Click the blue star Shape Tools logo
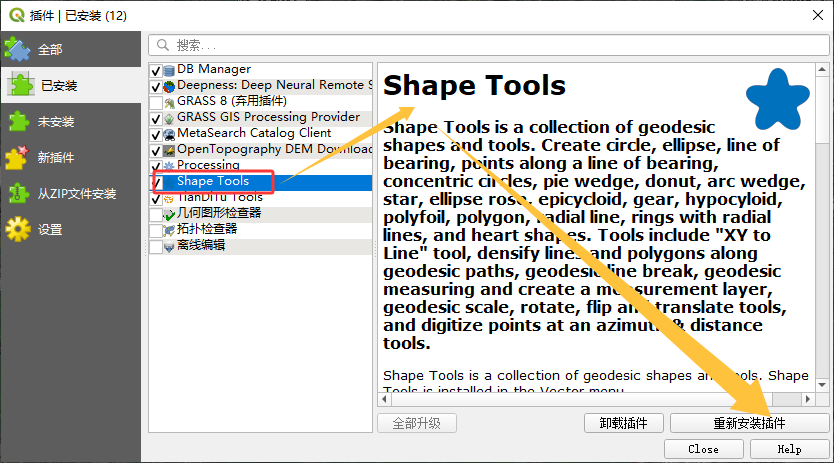834x463 pixels. tap(778, 99)
